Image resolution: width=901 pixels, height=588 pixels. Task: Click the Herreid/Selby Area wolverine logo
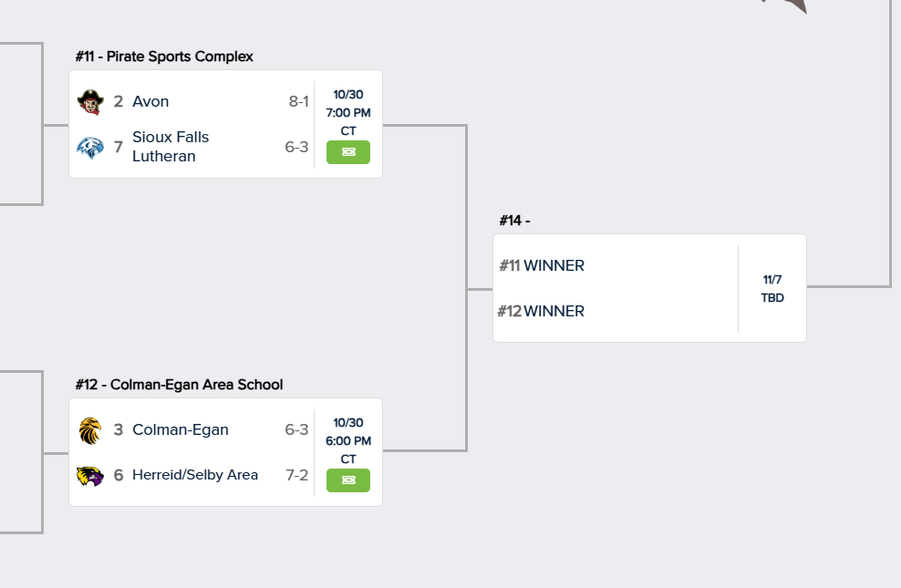pos(90,475)
